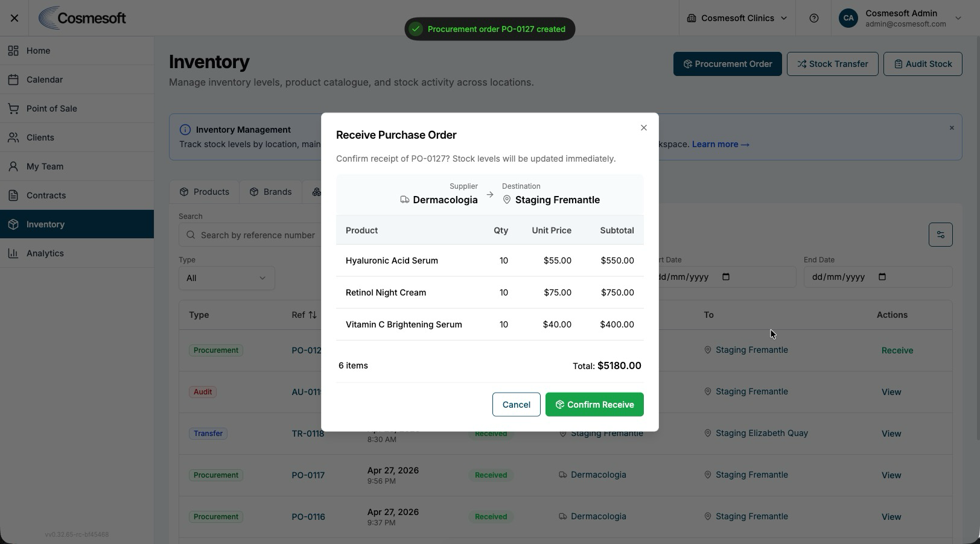Click the Hyaluronic Acid Serum row
This screenshot has width=980, height=544.
coord(490,261)
